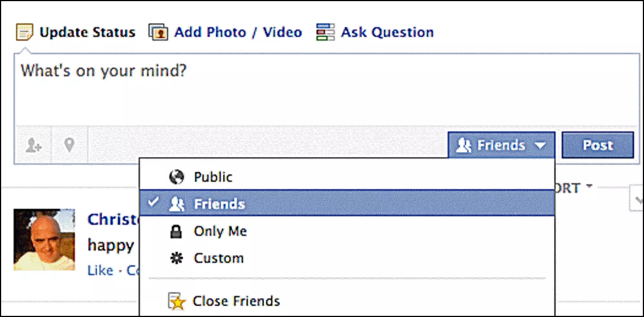The width and height of the screenshot is (644, 317).
Task: Click the globe icon beside Public
Action: 176,177
